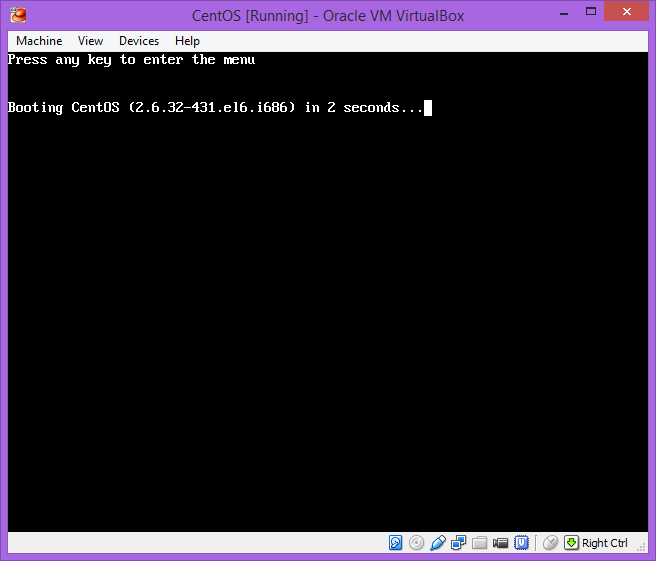The width and height of the screenshot is (656, 561).
Task: Open the Machine menu
Action: click(39, 41)
